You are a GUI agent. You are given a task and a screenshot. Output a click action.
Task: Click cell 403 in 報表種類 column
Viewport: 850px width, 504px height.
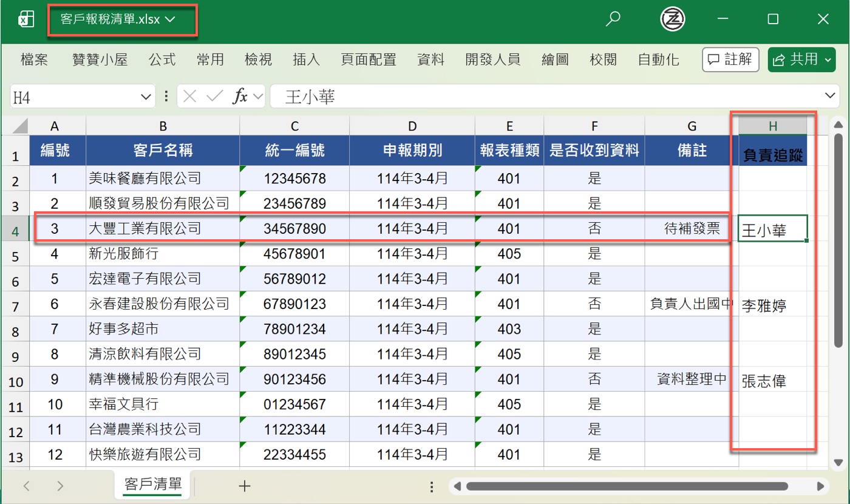click(509, 329)
